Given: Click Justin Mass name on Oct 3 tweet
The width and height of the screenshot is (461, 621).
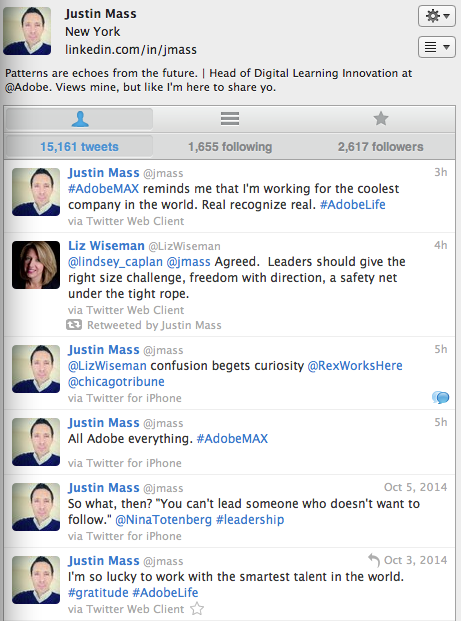Looking at the screenshot, I should point(104,561).
